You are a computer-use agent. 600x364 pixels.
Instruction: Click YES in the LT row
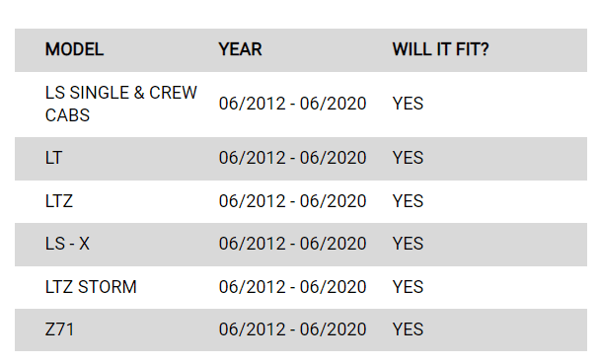click(x=408, y=158)
